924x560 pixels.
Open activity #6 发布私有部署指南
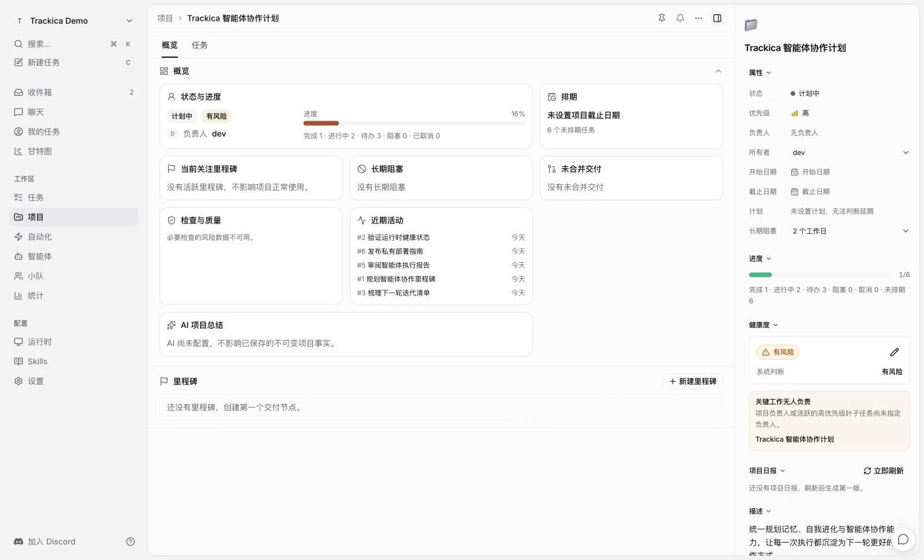tap(441, 251)
